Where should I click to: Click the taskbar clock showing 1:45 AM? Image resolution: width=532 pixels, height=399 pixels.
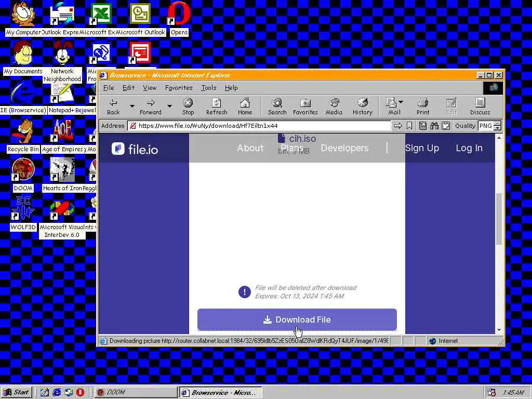(513, 392)
